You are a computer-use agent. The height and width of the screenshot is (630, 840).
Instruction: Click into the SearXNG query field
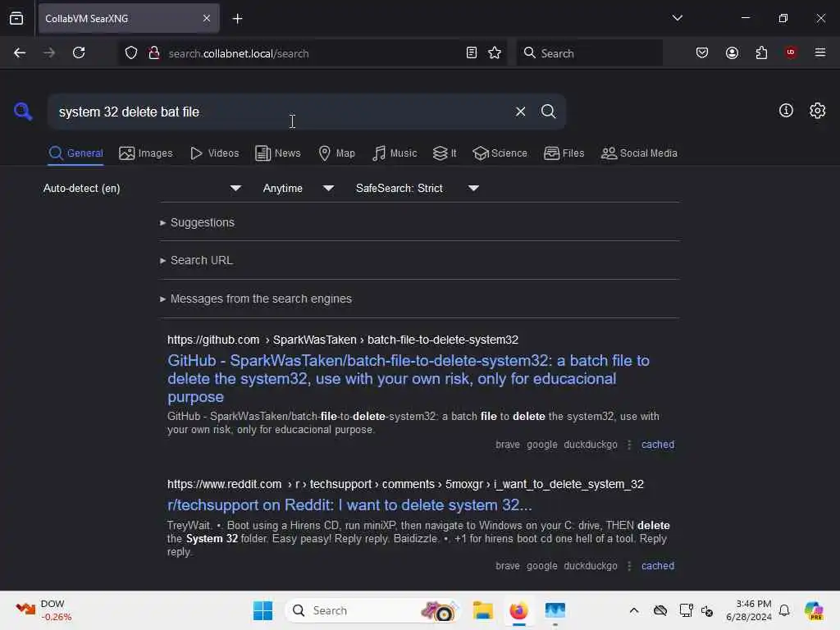[x=279, y=112]
